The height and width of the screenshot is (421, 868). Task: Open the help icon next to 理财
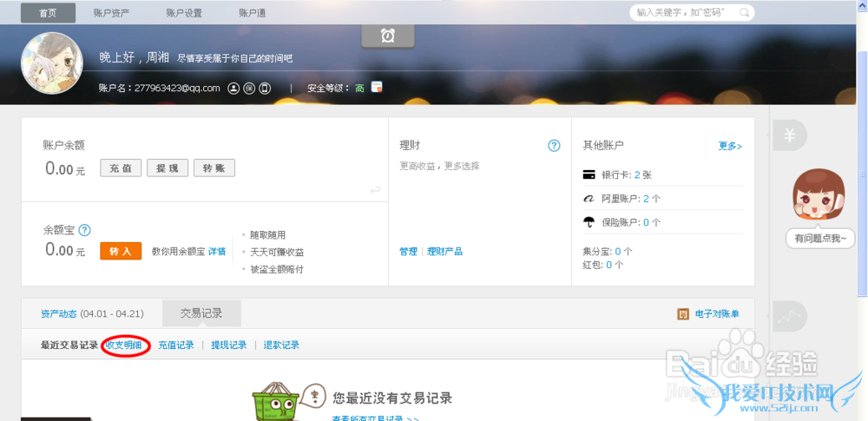554,146
